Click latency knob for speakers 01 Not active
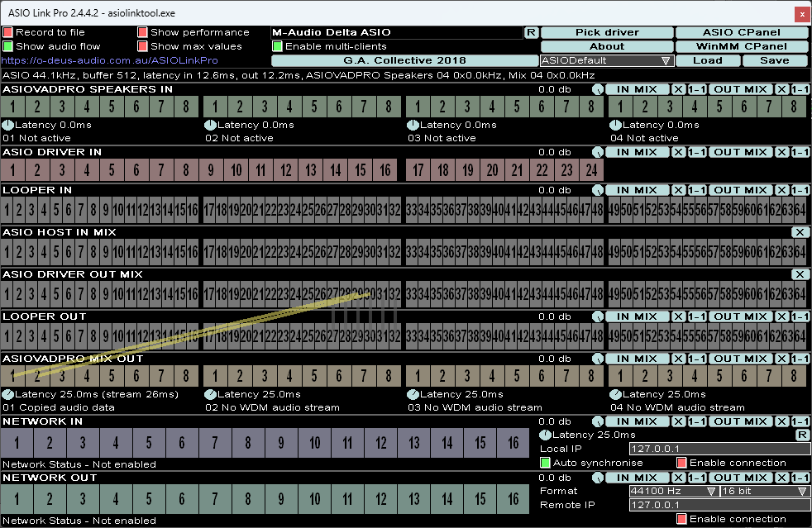This screenshot has height=528, width=812. pyautogui.click(x=7, y=125)
